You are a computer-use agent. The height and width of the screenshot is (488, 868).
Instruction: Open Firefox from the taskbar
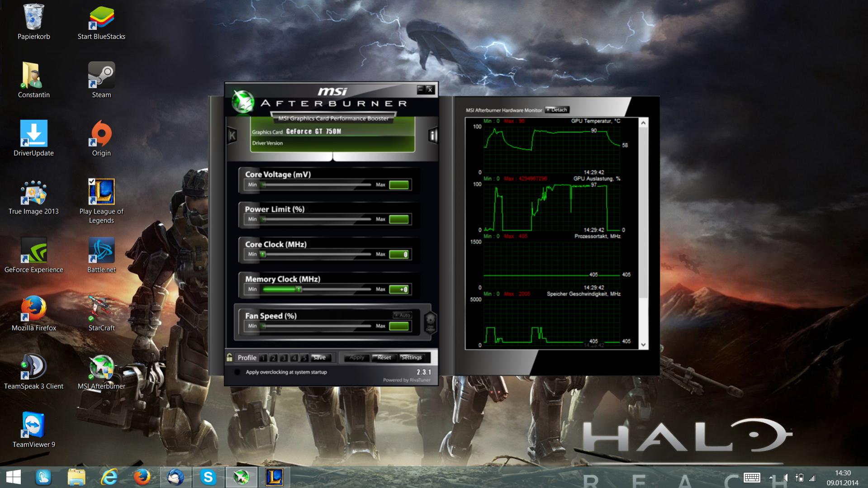142,477
